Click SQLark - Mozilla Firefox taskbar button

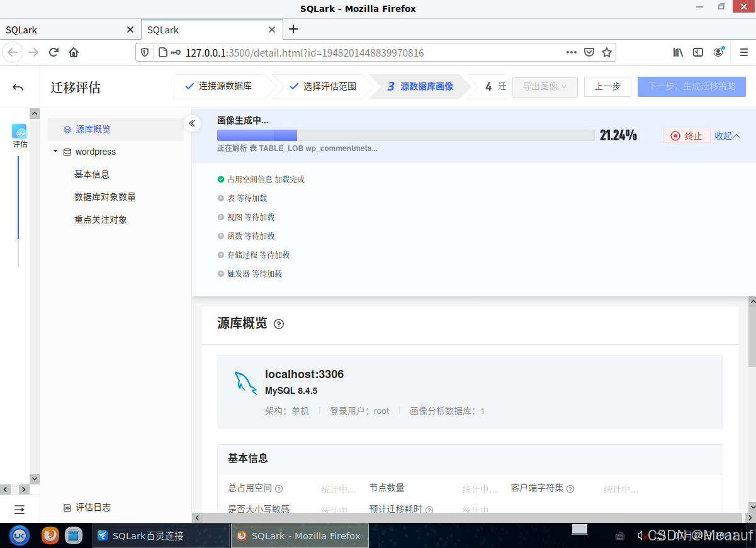click(x=300, y=535)
